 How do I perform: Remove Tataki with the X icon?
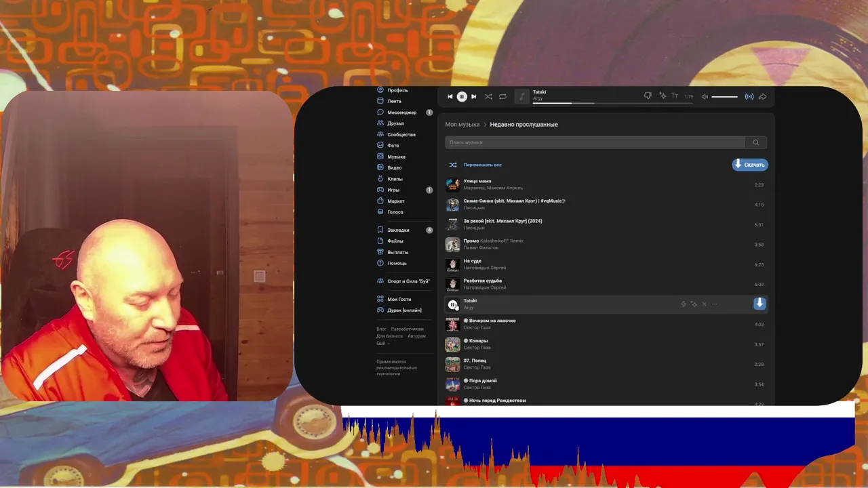(704, 304)
